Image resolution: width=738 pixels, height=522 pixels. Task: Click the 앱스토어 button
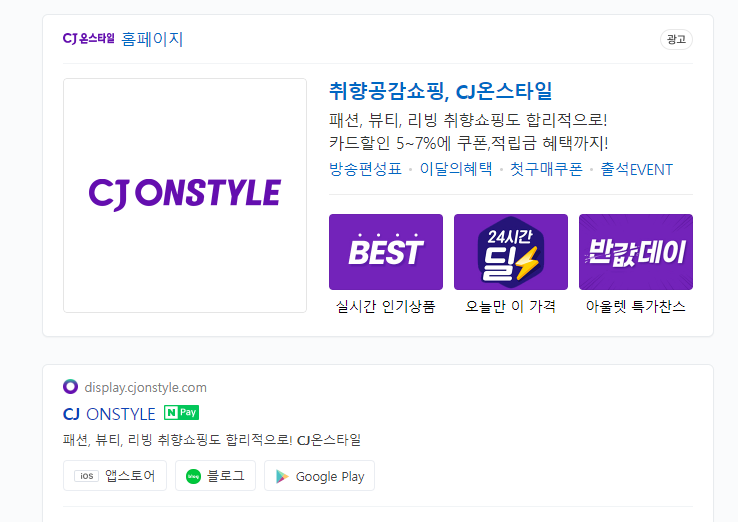coord(115,475)
